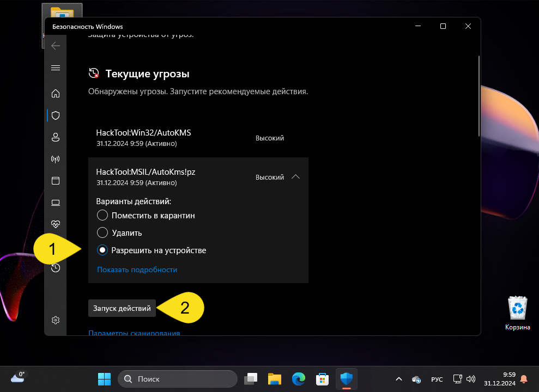The width and height of the screenshot is (539, 392).
Task: Open Firewall and network protection section
Action: (x=55, y=159)
